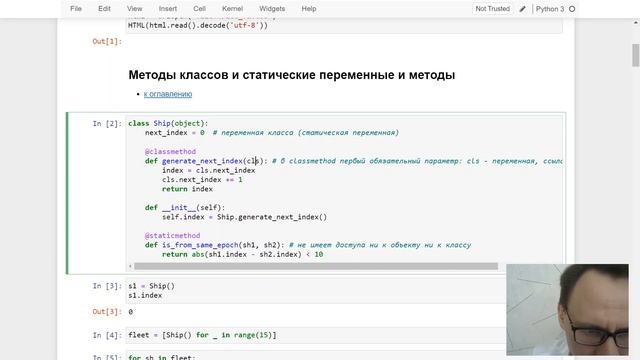Image resolution: width=640 pixels, height=360 pixels.
Task: Click the left arrow of code cell scrollbar
Action: [x=130, y=266]
